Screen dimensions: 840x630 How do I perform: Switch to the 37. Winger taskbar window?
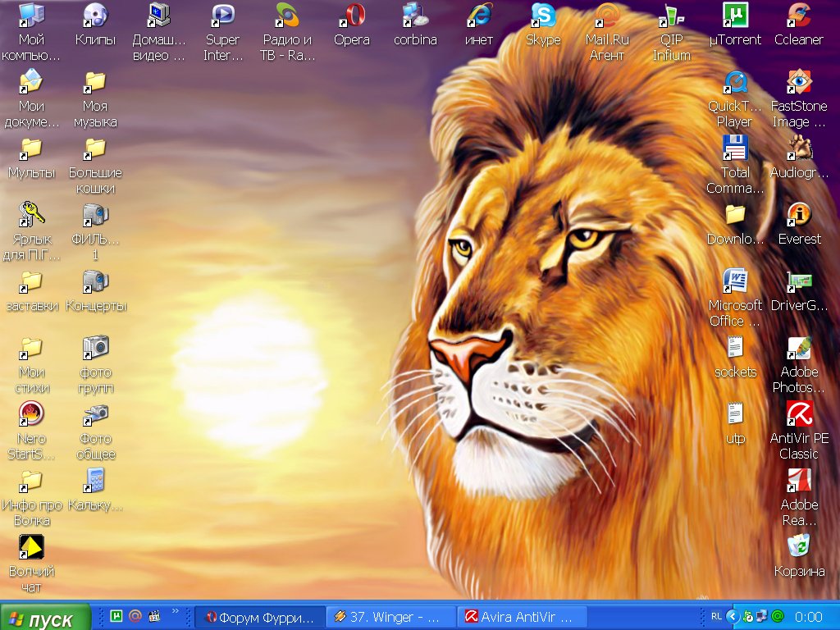point(390,618)
